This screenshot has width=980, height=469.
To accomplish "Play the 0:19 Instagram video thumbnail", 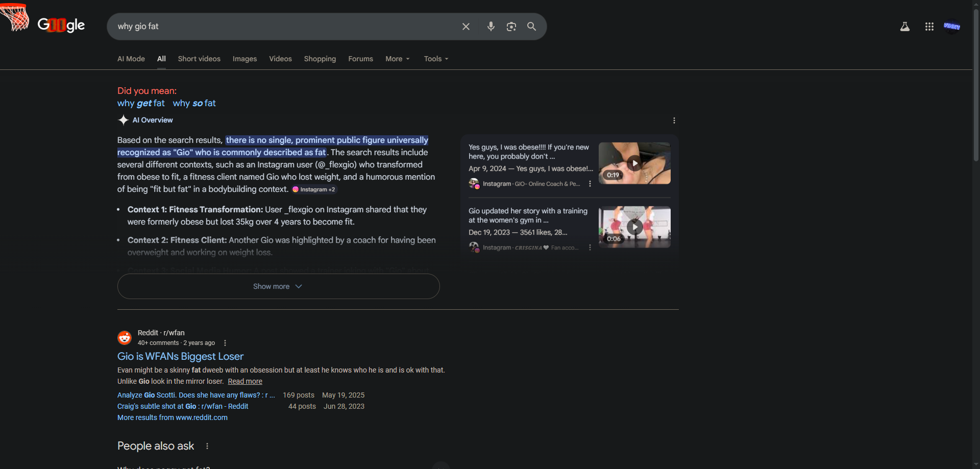I will point(634,163).
